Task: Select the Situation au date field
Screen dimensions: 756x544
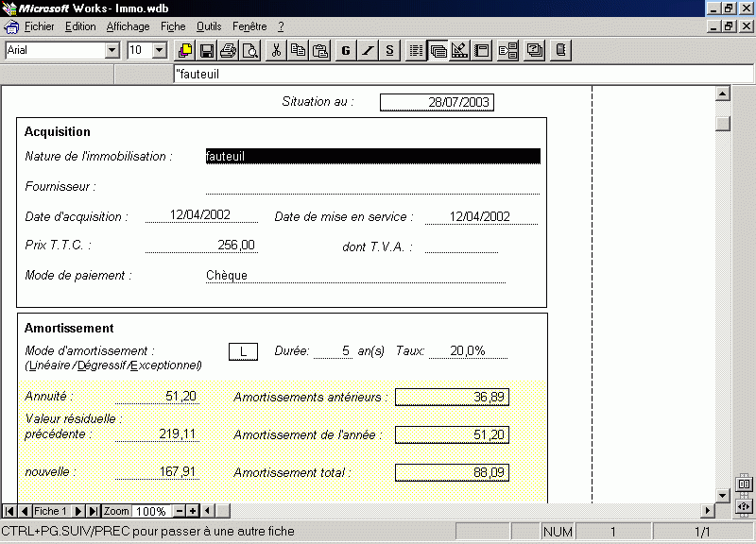Action: [437, 102]
